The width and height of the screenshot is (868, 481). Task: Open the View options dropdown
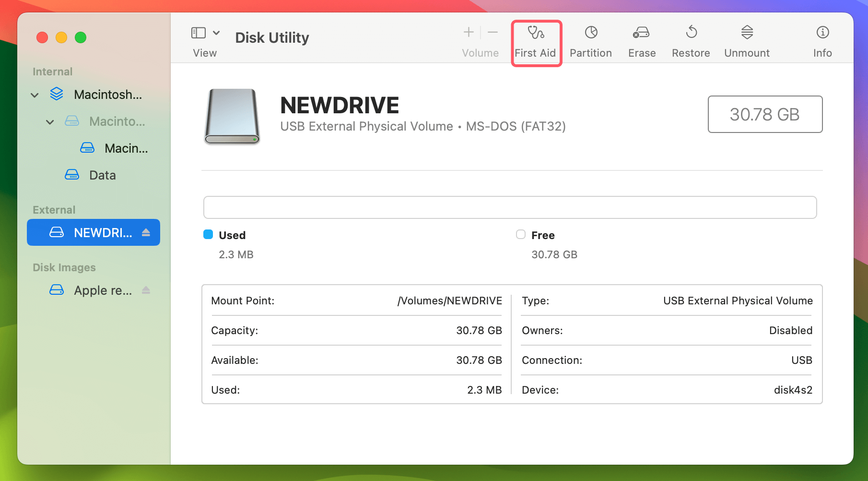[x=217, y=33]
